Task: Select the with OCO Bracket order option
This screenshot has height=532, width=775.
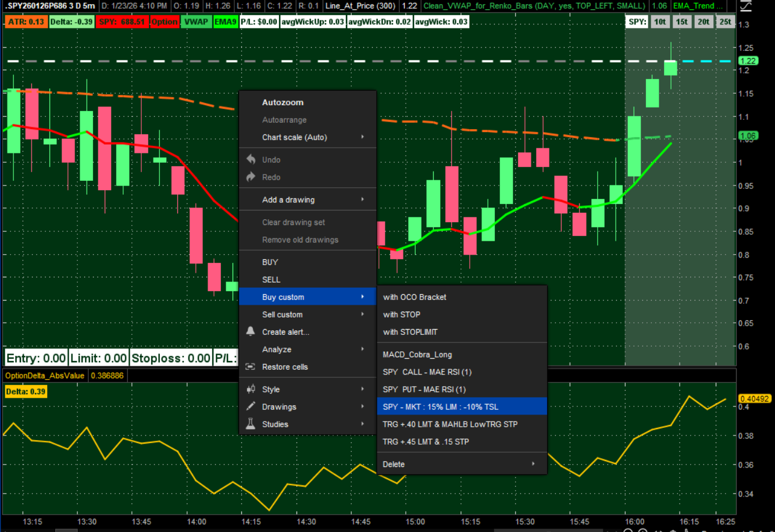Action: pos(415,297)
